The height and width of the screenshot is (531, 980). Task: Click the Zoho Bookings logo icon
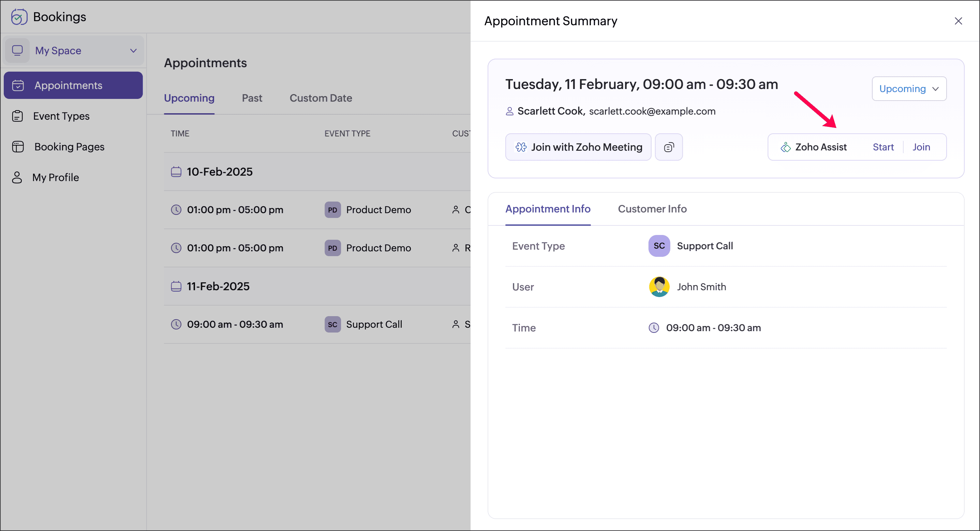(19, 17)
